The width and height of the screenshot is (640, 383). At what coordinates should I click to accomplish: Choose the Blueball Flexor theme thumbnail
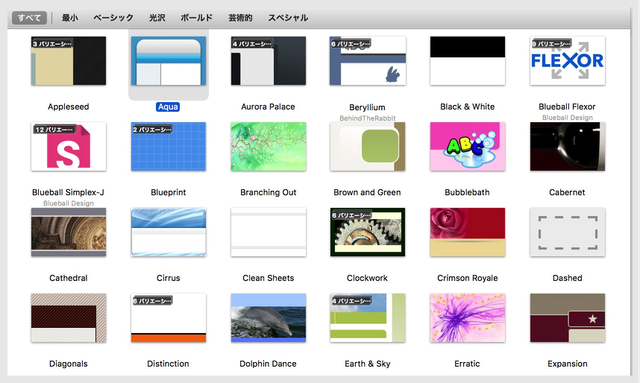point(567,61)
